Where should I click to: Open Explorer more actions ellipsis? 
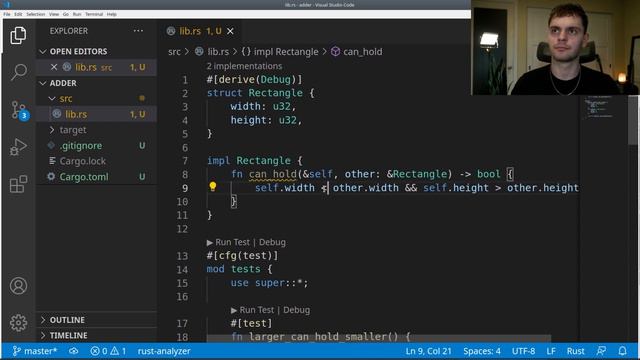pyautogui.click(x=138, y=31)
